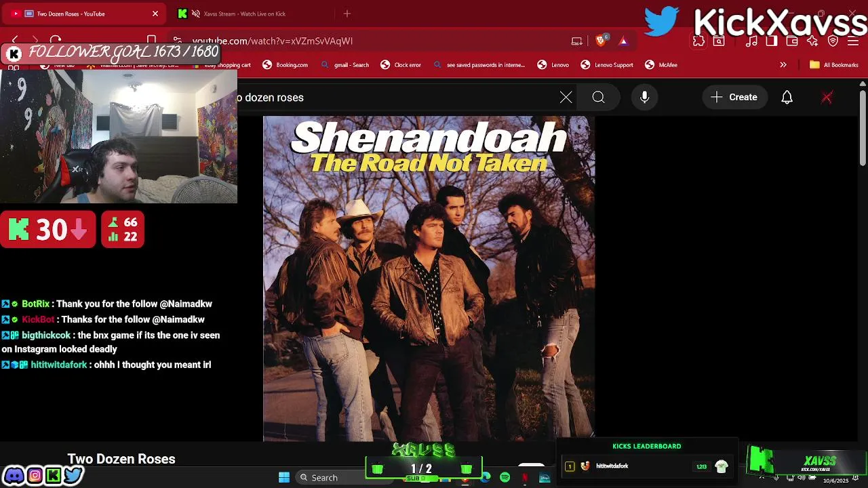Open YouTube notifications bell
The height and width of the screenshot is (488, 868).
point(787,98)
